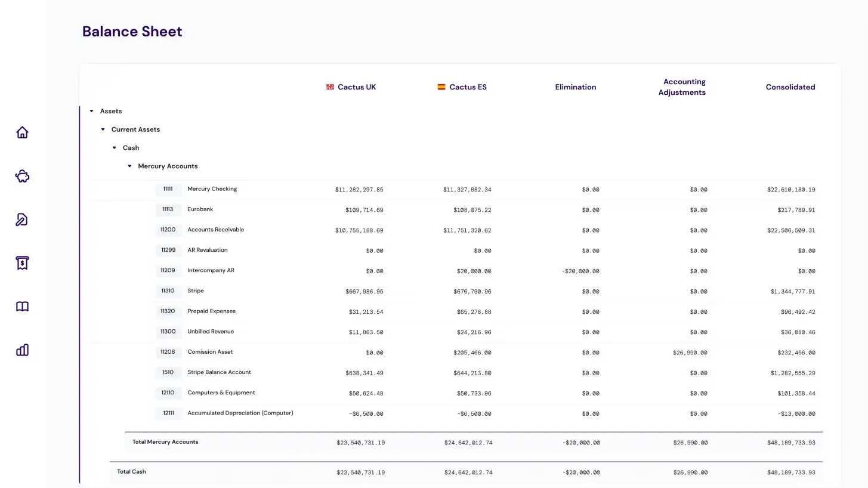The width and height of the screenshot is (868, 488).
Task: Click account code 11200 badge
Action: point(168,230)
